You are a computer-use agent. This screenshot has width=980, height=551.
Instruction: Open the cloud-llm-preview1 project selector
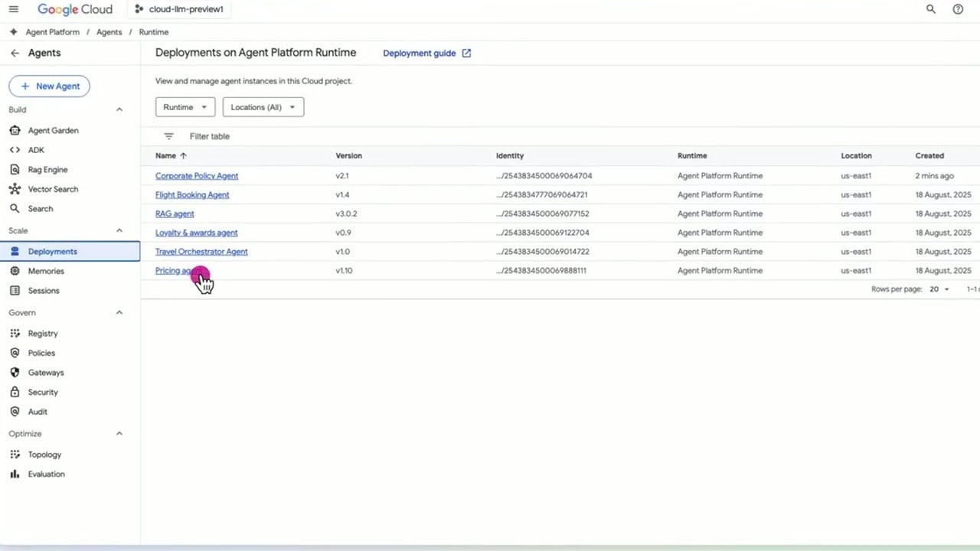tap(179, 9)
